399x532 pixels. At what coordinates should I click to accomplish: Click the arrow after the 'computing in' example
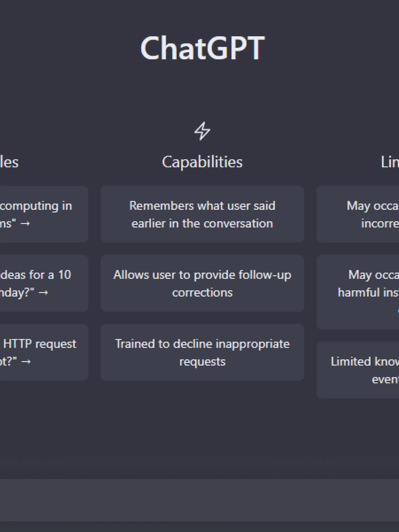(25, 223)
